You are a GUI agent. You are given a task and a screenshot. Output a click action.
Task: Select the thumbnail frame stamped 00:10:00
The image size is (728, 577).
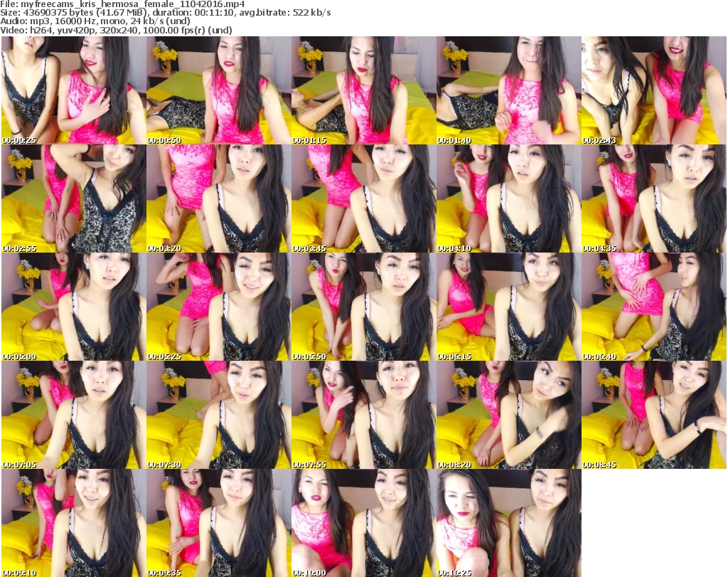[363, 523]
